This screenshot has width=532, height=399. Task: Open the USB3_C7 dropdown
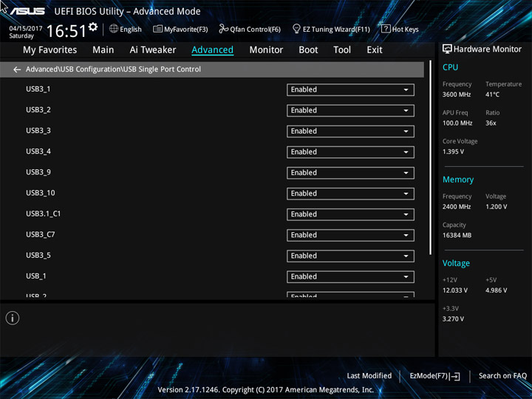pos(350,235)
